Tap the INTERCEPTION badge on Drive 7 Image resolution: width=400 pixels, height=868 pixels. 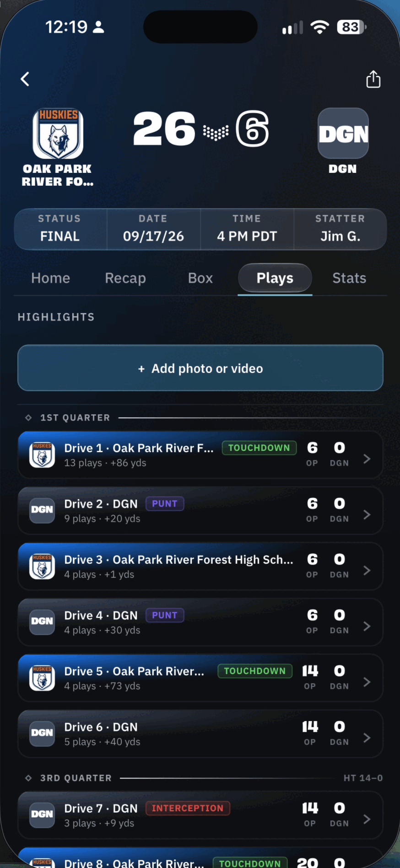188,808
